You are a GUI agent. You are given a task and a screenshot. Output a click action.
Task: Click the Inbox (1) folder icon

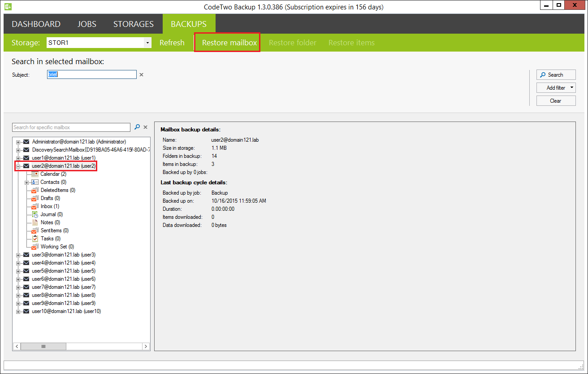click(x=35, y=206)
